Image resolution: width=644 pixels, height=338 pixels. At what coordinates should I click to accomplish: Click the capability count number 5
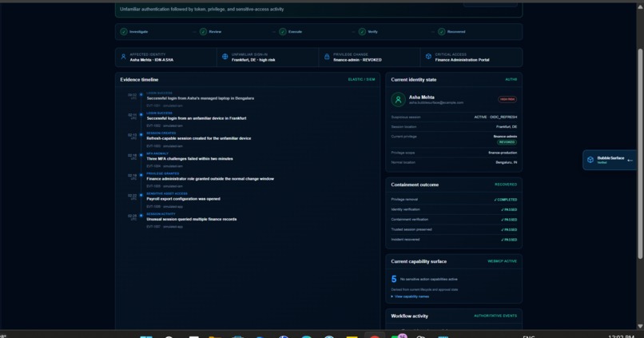pos(394,280)
